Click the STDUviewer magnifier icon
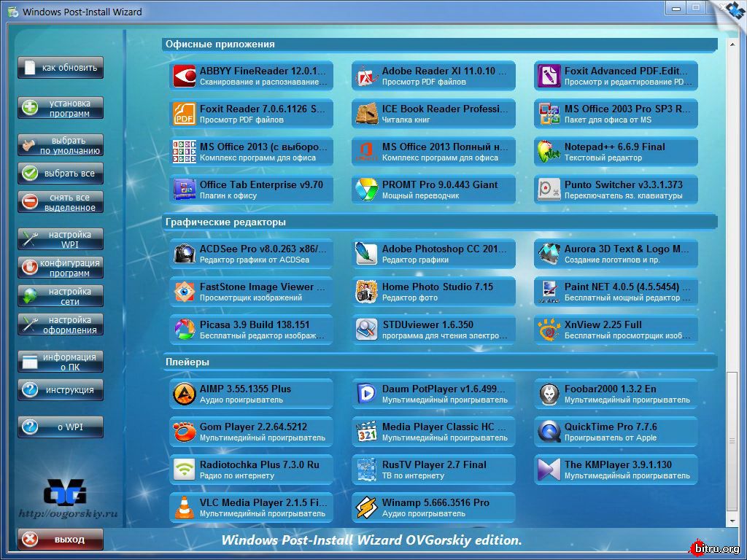Screen dimensions: 747x560 click(x=366, y=330)
